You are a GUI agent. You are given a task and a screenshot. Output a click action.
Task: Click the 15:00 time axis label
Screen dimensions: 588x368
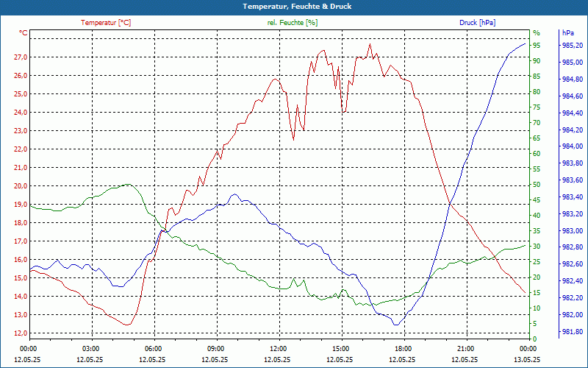coord(340,348)
